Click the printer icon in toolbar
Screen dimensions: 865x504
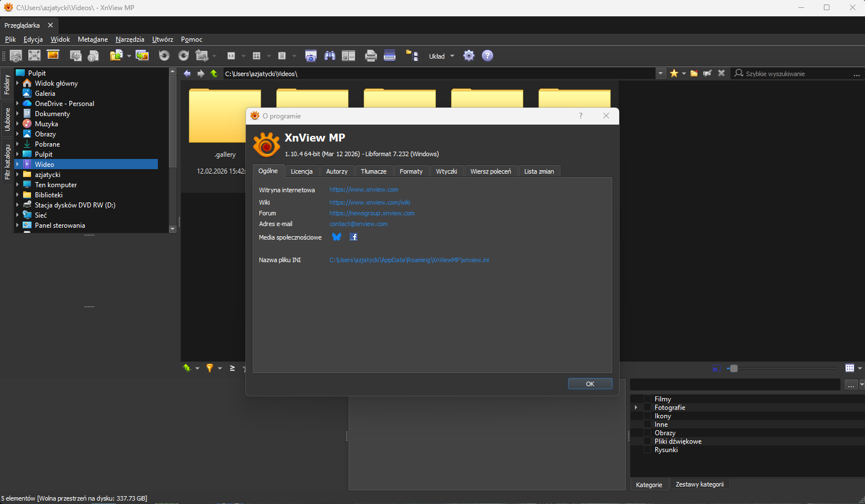coord(370,55)
